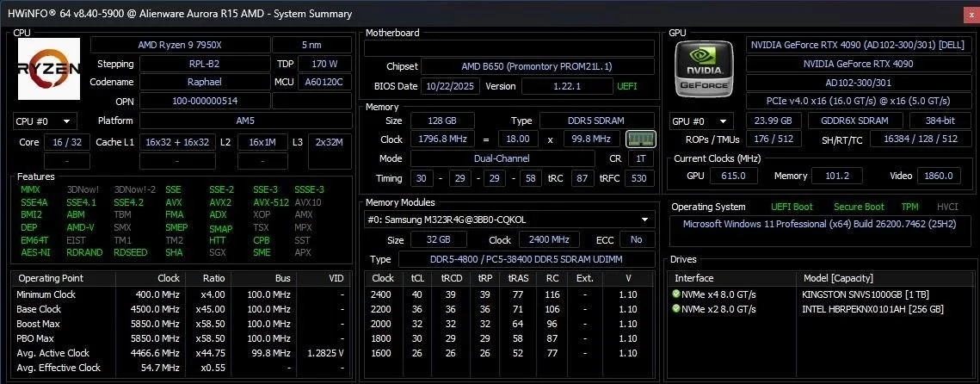Click the TPM indicator
This screenshot has height=384, width=980.
(909, 207)
